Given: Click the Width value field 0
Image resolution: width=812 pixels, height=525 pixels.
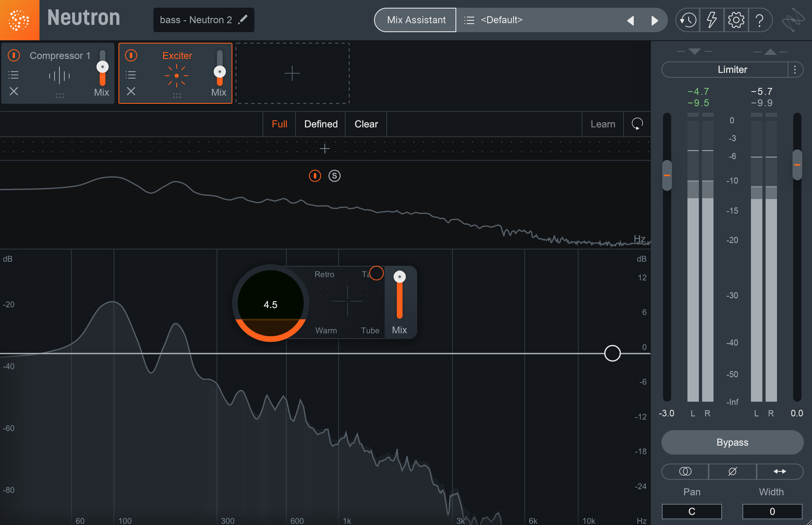Looking at the screenshot, I should coord(772,512).
